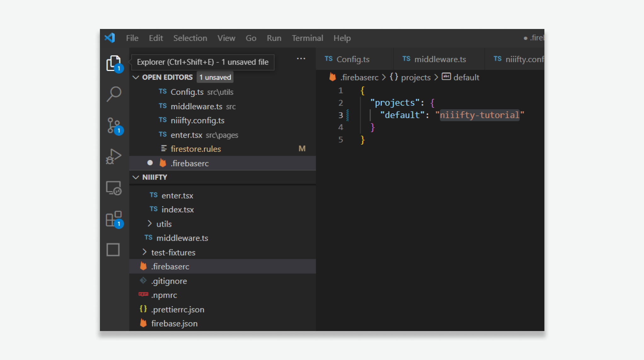Click line number 3 in the gutter

pyautogui.click(x=340, y=115)
